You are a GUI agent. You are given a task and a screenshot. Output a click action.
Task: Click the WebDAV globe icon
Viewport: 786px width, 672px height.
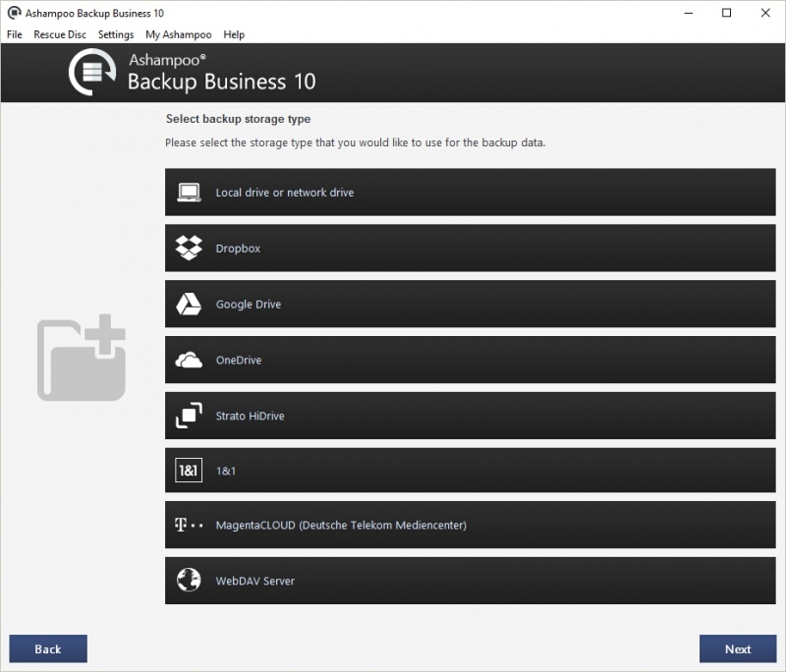(x=189, y=581)
